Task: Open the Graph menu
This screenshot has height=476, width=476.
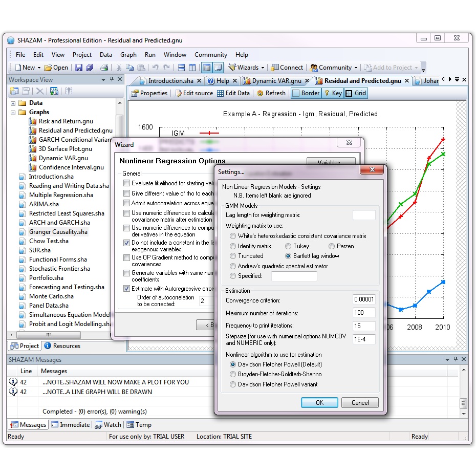Action: pyautogui.click(x=128, y=55)
